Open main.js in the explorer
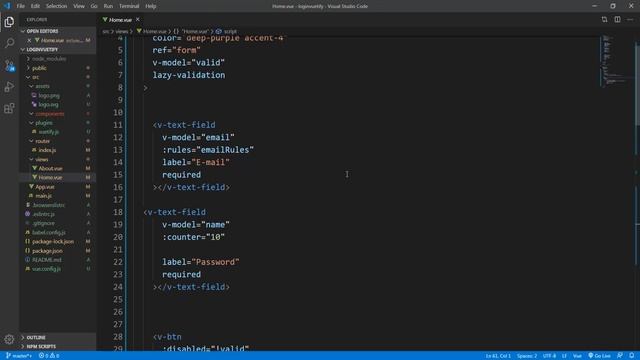This screenshot has height=360, width=640. tap(57, 196)
